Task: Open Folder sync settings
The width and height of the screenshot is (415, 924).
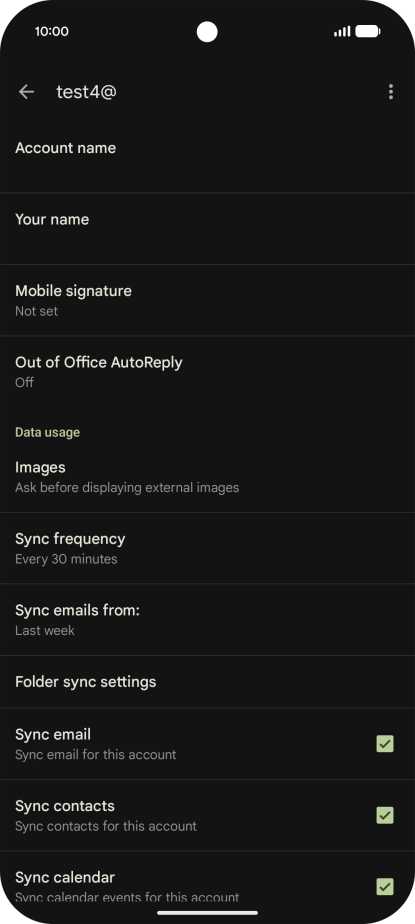Action: click(208, 682)
